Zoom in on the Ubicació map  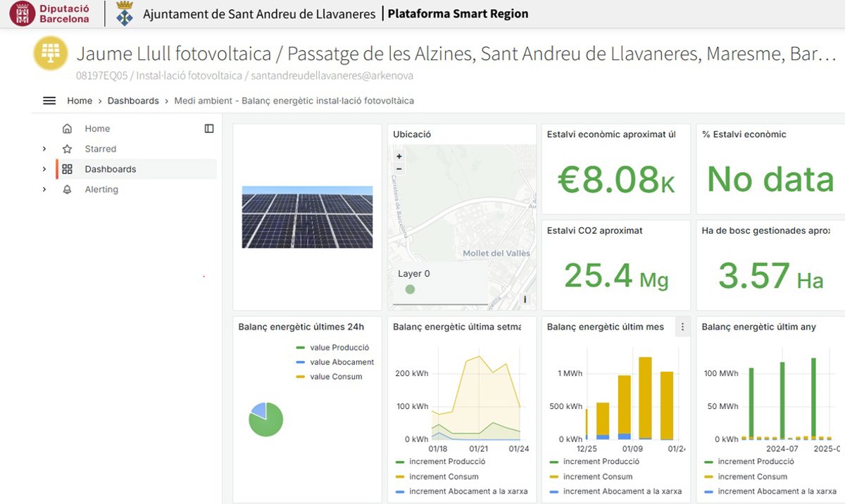point(399,157)
